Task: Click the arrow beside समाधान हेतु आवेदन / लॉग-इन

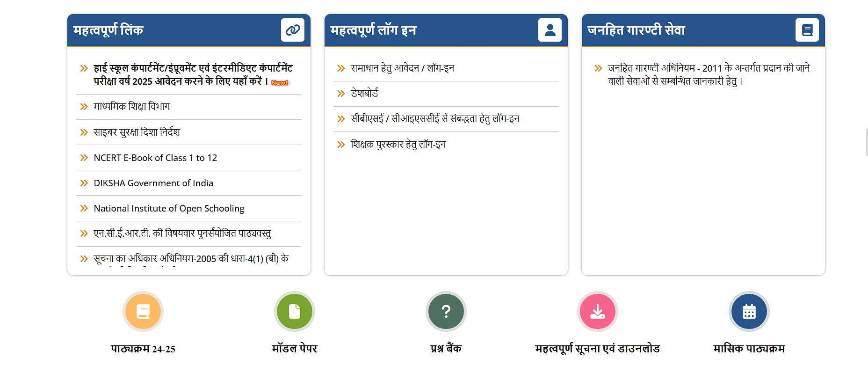Action: pyautogui.click(x=341, y=68)
